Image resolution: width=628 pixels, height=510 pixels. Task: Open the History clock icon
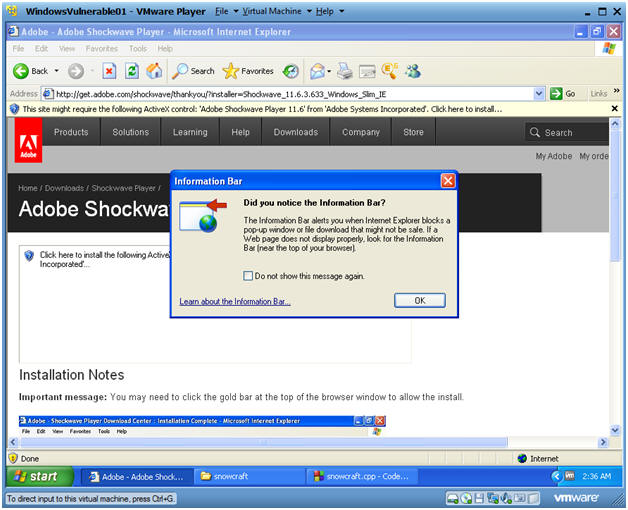point(291,71)
